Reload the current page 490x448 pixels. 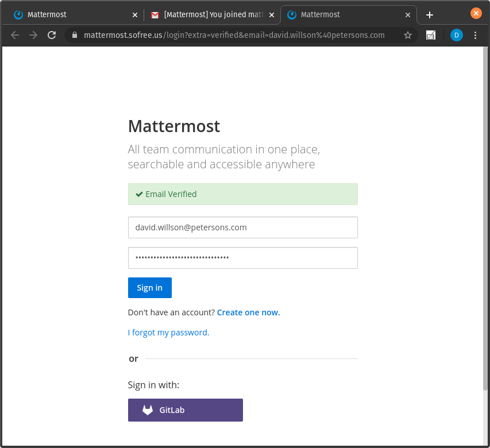(52, 35)
